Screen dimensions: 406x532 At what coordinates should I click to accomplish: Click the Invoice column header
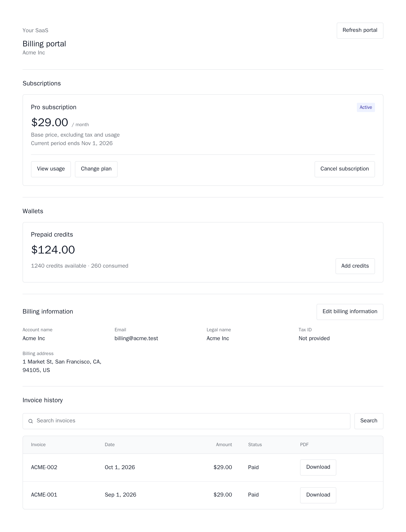tap(38, 445)
